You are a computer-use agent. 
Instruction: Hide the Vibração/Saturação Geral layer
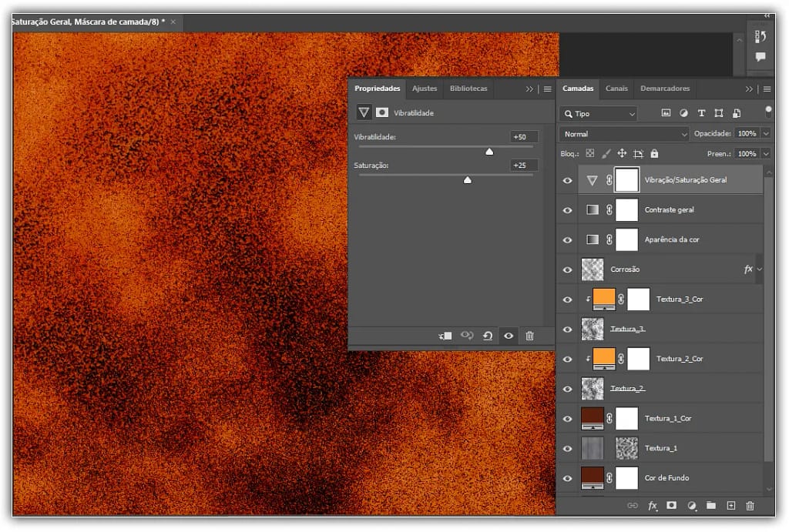click(567, 180)
